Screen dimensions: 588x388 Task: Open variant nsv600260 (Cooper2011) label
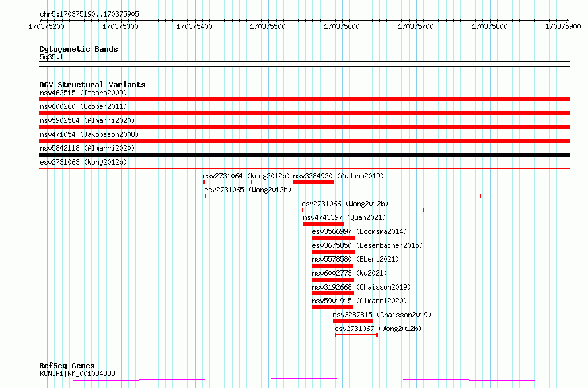pyautogui.click(x=83, y=106)
